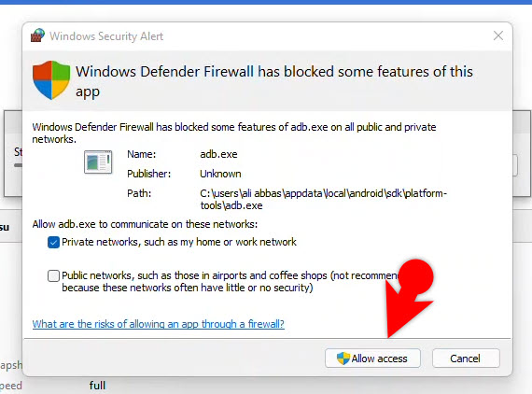Click the shield icon on Allow access button

[x=343, y=359]
